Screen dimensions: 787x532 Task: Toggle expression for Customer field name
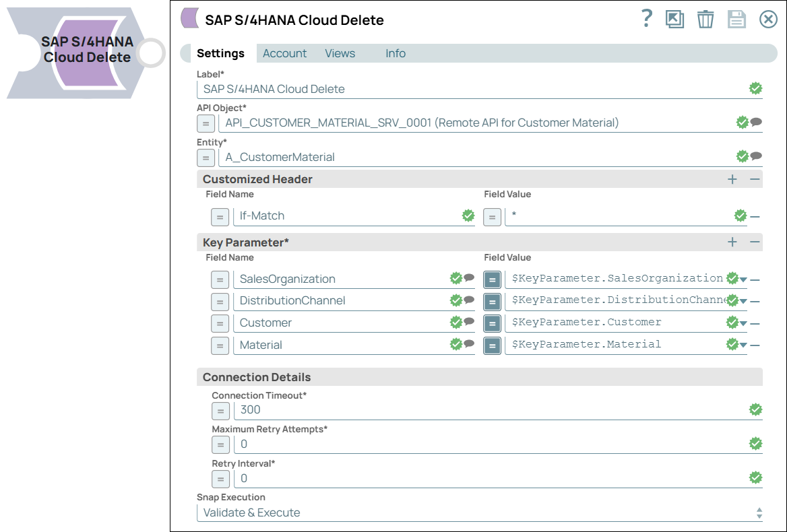tap(220, 324)
